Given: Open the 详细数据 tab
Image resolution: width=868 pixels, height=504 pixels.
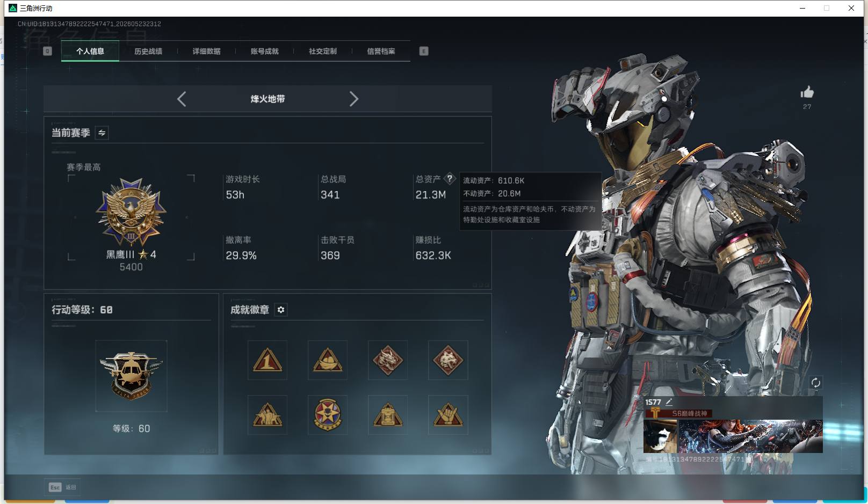Looking at the screenshot, I should click(206, 52).
